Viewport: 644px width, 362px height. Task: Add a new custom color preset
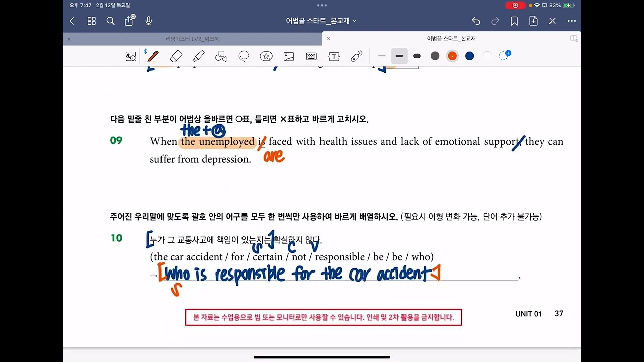click(x=504, y=55)
